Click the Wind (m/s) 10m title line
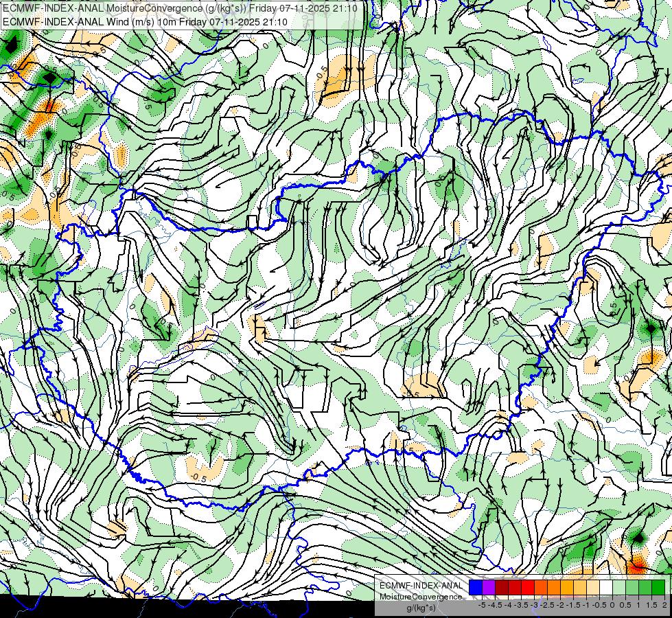The width and height of the screenshot is (672, 618). [x=145, y=22]
